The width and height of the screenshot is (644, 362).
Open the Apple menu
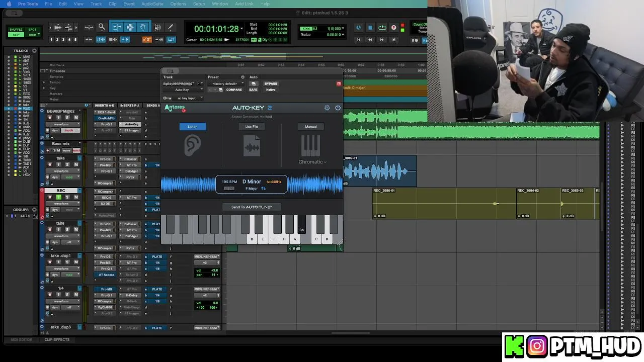coord(9,4)
